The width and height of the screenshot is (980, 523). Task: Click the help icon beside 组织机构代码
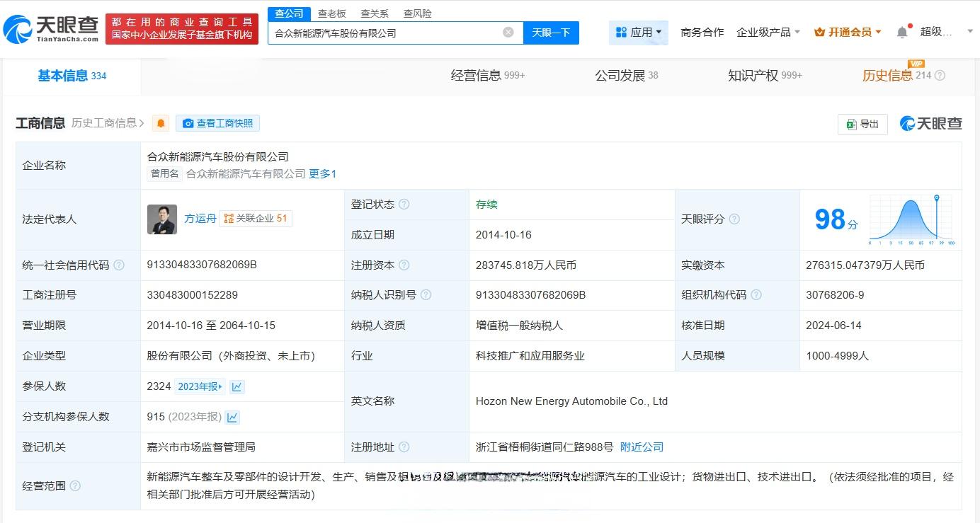coord(756,295)
